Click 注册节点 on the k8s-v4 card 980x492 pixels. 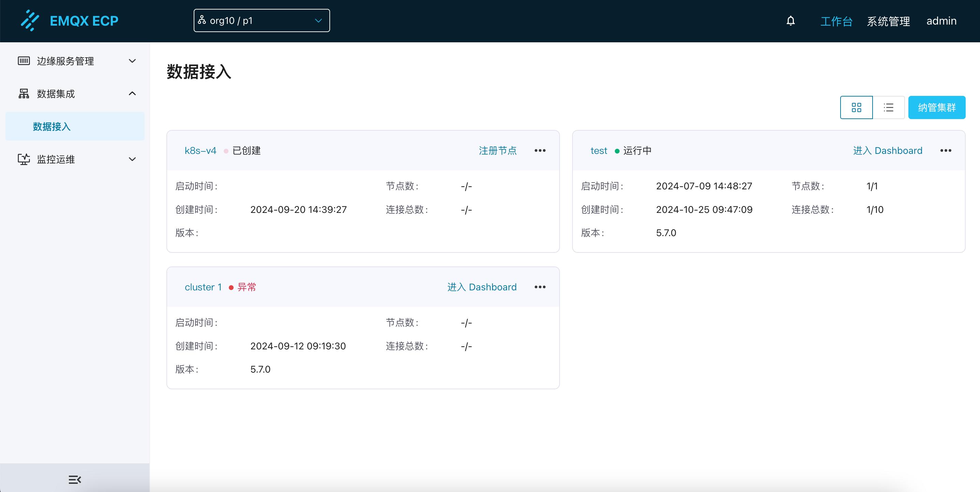(497, 150)
